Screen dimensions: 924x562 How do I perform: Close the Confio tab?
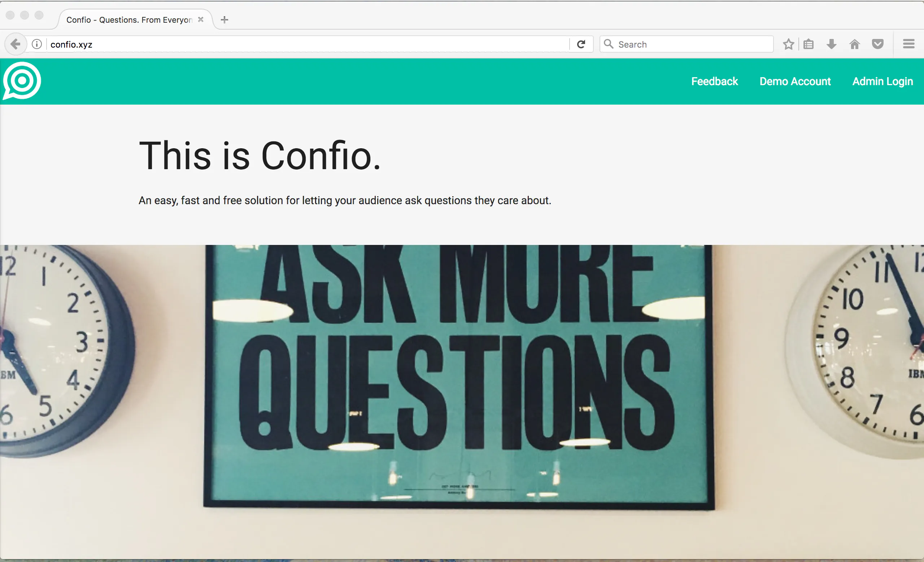[x=201, y=19]
